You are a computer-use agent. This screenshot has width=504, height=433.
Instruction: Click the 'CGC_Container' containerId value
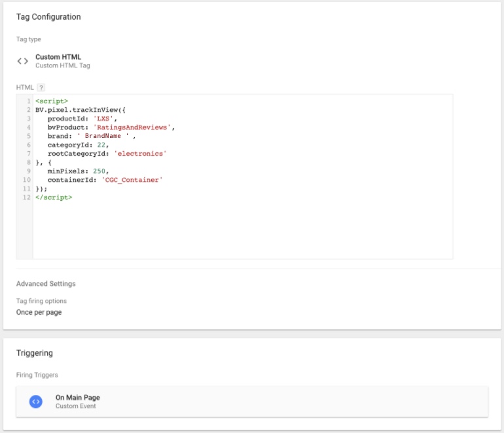132,180
